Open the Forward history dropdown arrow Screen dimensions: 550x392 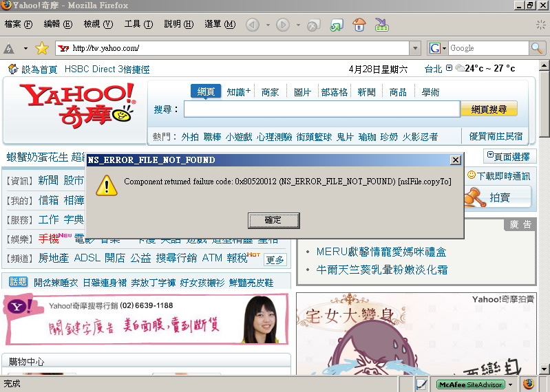click(x=298, y=25)
